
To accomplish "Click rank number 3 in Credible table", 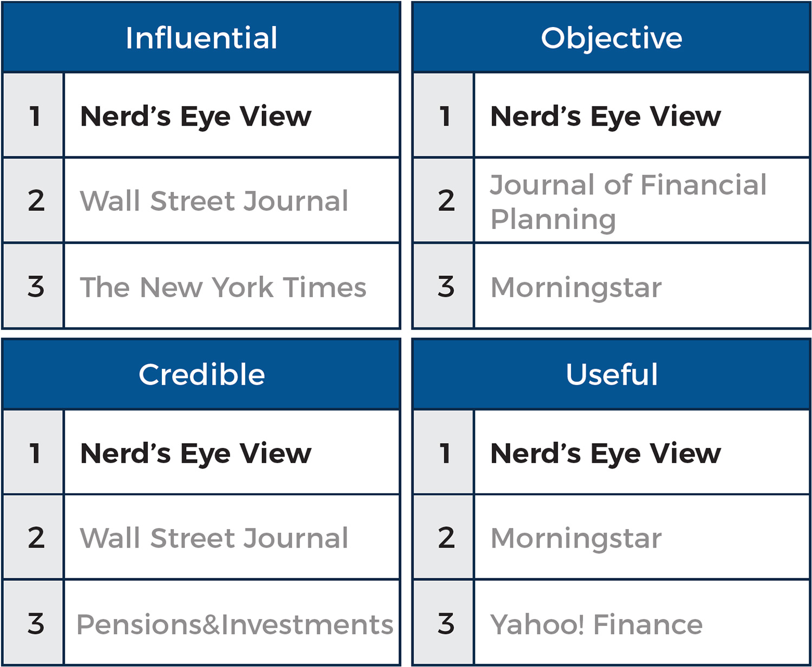I will [35, 624].
